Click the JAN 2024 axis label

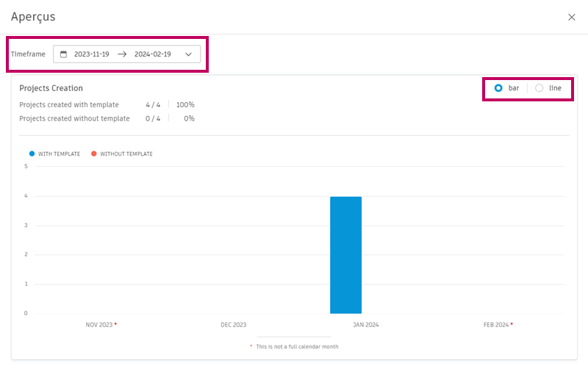coord(365,325)
